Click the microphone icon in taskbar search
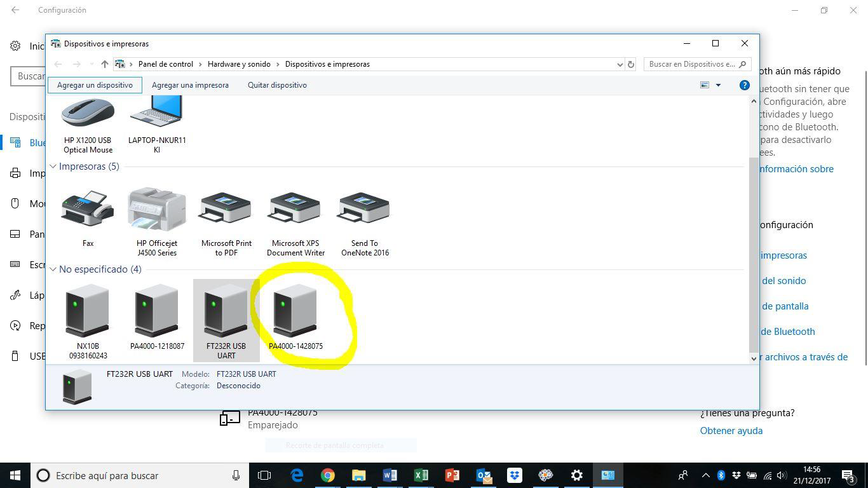 pos(236,475)
